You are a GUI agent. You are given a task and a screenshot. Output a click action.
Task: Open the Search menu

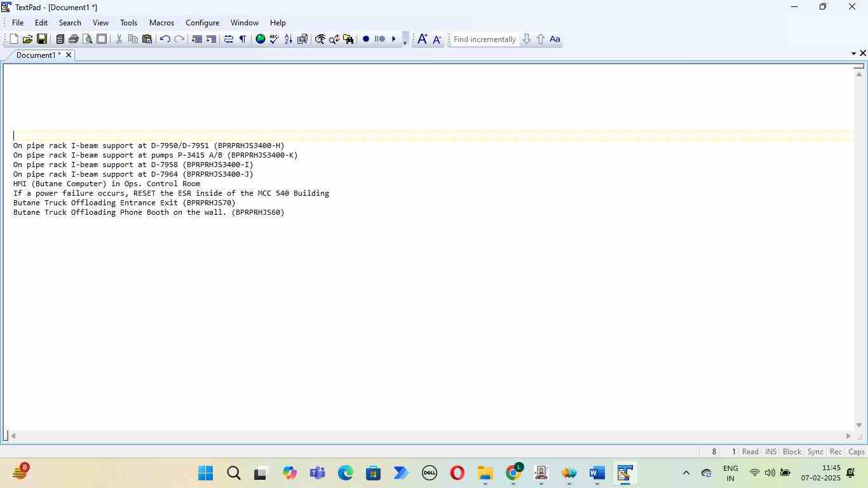click(70, 22)
